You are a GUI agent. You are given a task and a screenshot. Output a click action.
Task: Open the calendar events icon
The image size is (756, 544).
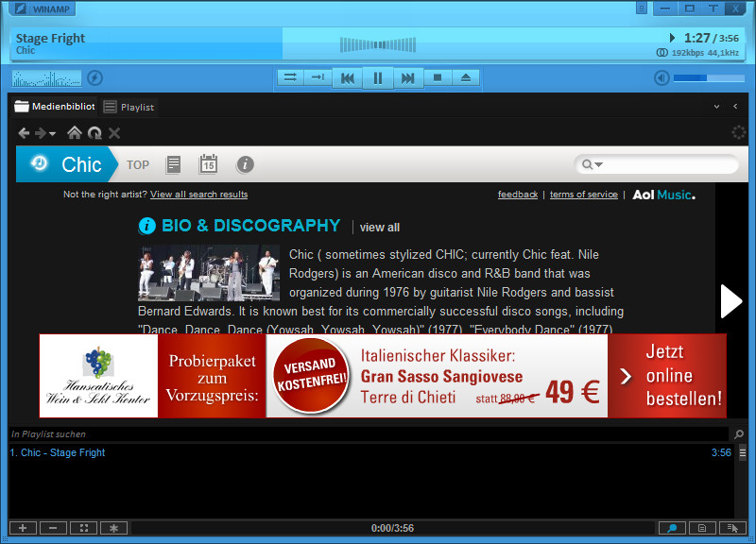tap(208, 164)
